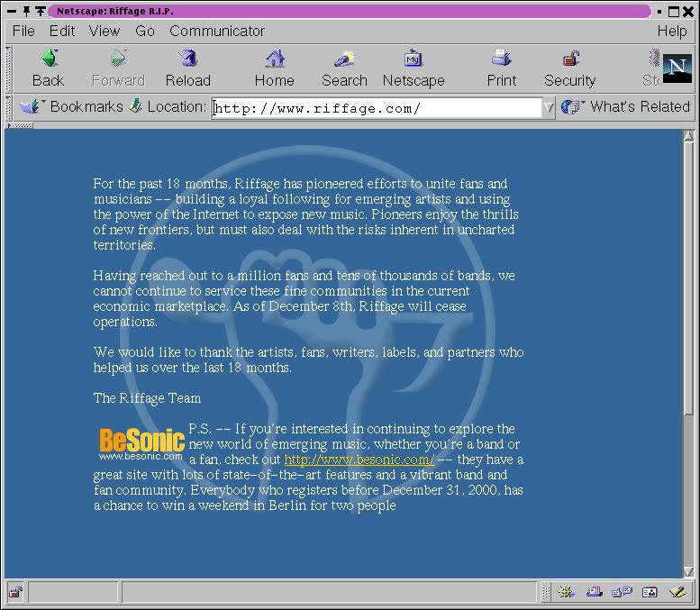The height and width of the screenshot is (610, 700).
Task: Reload the current page
Action: pyautogui.click(x=188, y=68)
